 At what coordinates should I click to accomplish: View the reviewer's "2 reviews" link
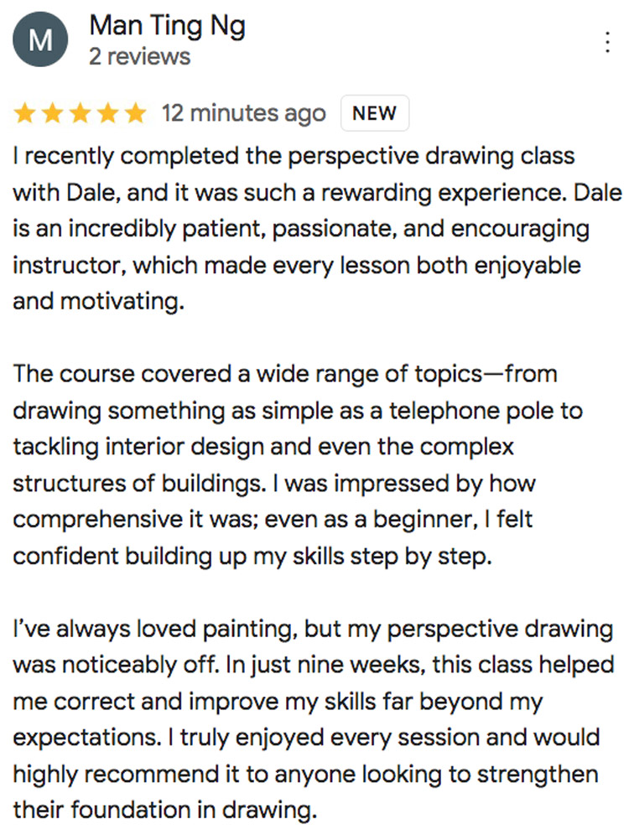pos(139,57)
